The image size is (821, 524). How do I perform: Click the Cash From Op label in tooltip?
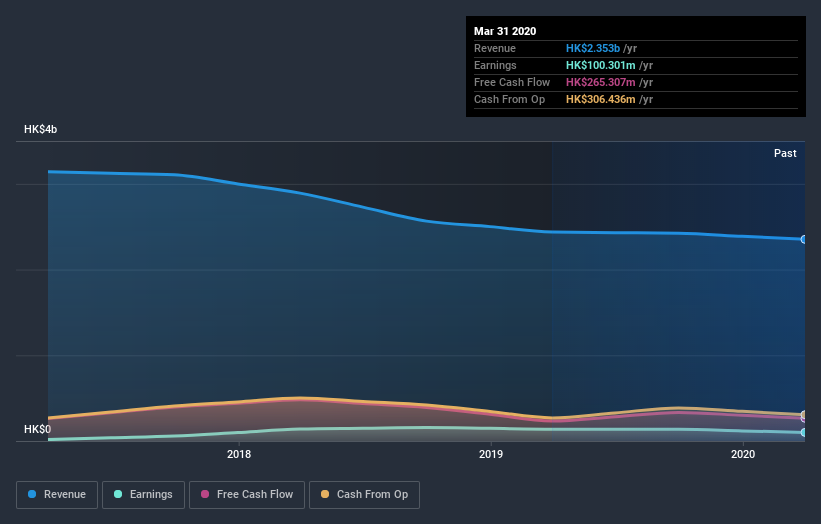pos(509,99)
